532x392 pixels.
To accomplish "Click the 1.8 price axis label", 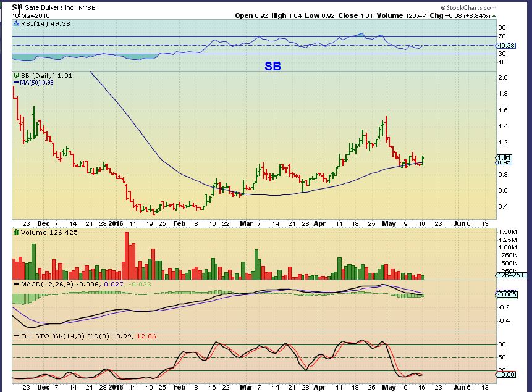I will click(x=503, y=94).
